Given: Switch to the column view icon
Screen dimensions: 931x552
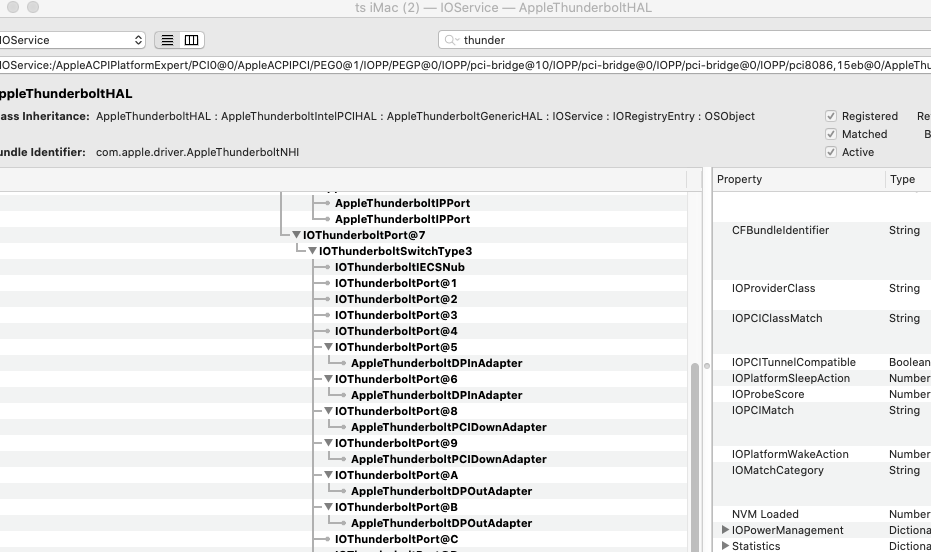Looking at the screenshot, I should pos(191,40).
